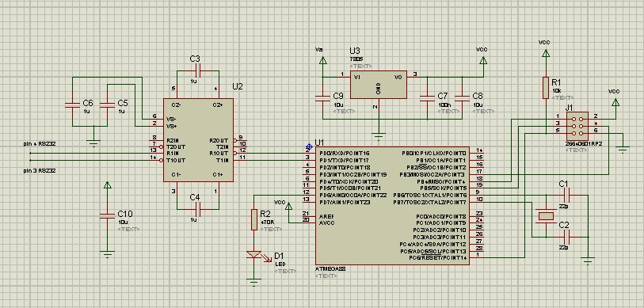
Task: Select resistor R1 10k
Action: pyautogui.click(x=546, y=87)
